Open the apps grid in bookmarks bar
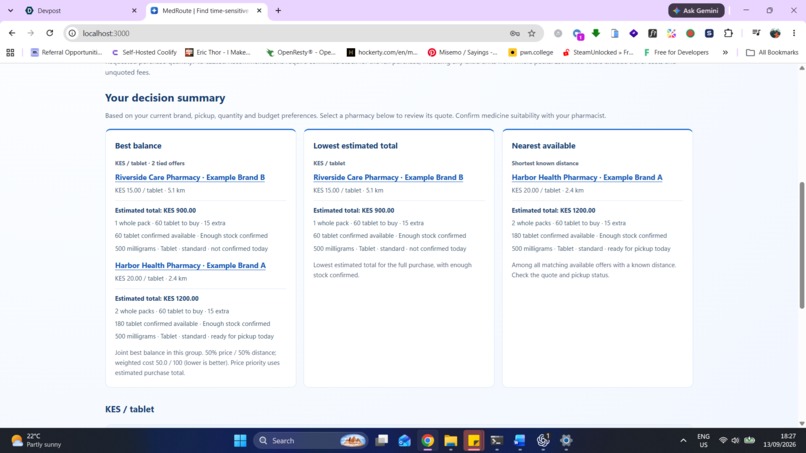This screenshot has height=453, width=806. coord(10,52)
